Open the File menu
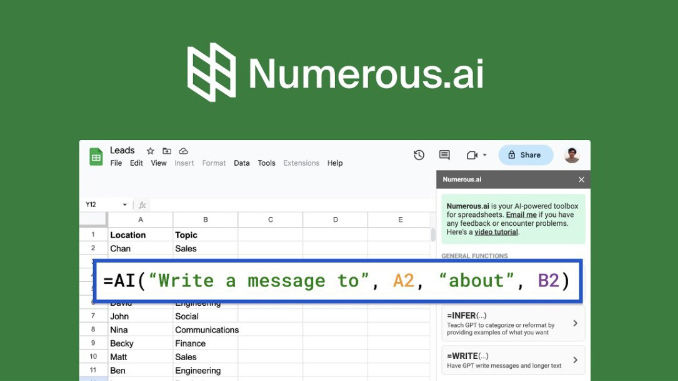This screenshot has height=381, width=678. [x=116, y=163]
